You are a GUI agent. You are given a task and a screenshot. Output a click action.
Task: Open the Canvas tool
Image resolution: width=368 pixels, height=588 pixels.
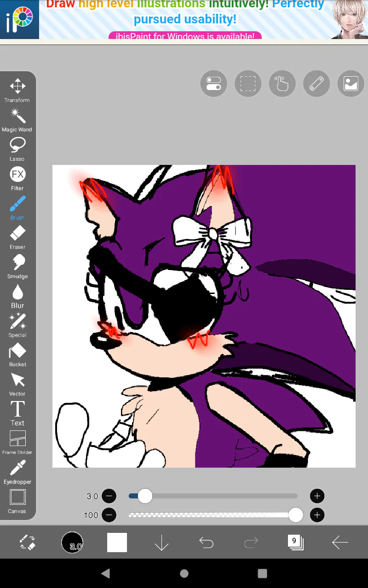pyautogui.click(x=17, y=502)
